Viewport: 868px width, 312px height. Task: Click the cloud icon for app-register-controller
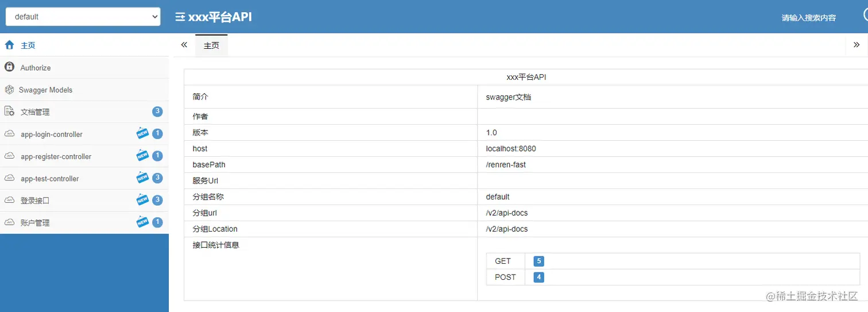click(9, 156)
